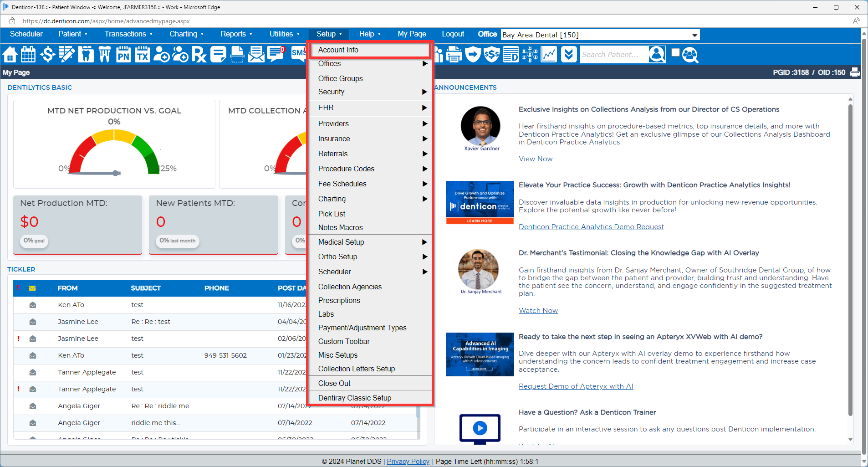Click the shield with arrow icon
The height and width of the screenshot is (467, 868).
(473, 55)
